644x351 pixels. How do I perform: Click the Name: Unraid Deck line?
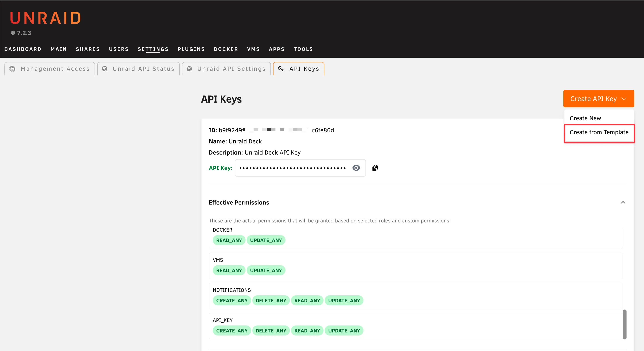pos(235,141)
